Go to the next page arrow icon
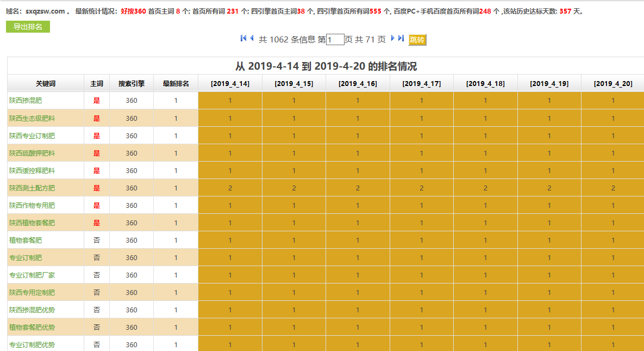 click(x=391, y=38)
